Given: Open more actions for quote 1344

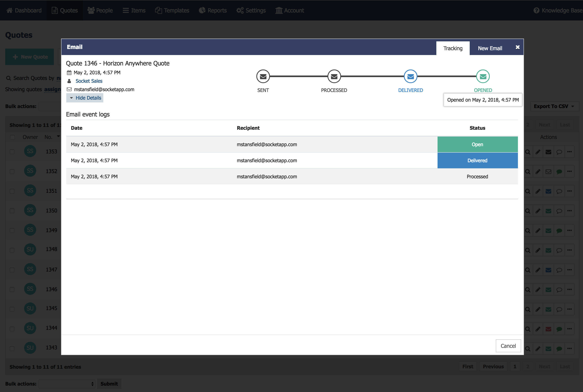Looking at the screenshot, I should click(570, 329).
